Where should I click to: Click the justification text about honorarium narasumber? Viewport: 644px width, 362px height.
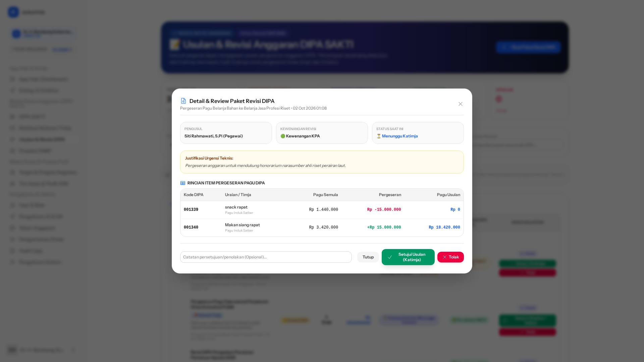tap(265, 166)
